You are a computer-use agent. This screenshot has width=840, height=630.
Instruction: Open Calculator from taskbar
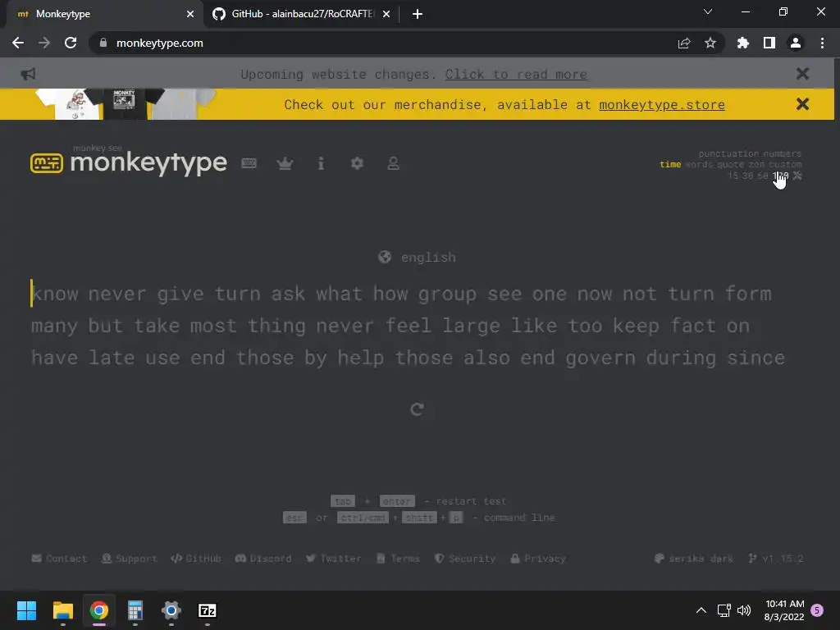tap(135, 610)
